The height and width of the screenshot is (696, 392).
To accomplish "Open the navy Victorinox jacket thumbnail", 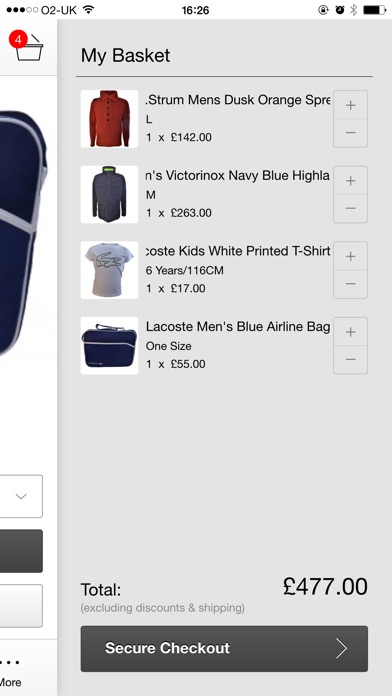I will click(109, 194).
